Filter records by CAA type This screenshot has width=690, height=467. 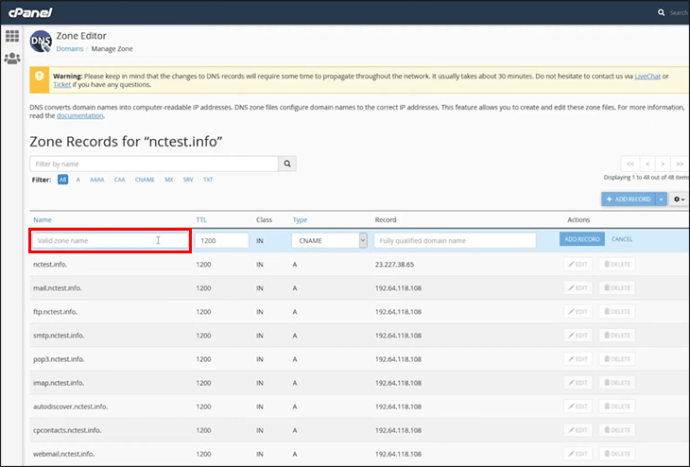(x=120, y=180)
